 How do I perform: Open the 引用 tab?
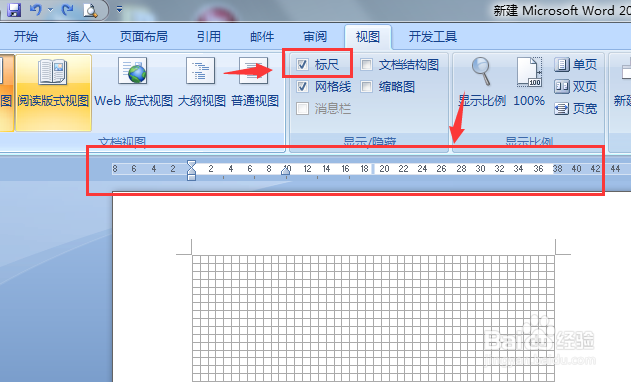208,37
